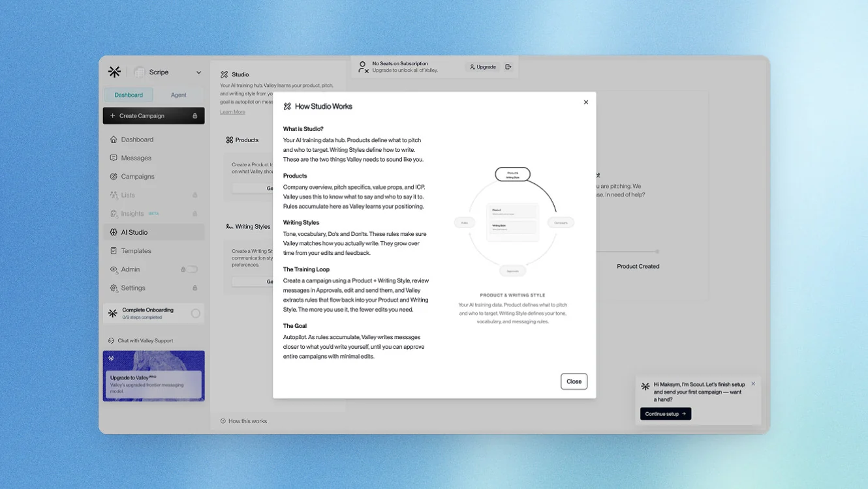Close the How Studio Works dialog with X
This screenshot has width=868, height=489.
click(586, 102)
